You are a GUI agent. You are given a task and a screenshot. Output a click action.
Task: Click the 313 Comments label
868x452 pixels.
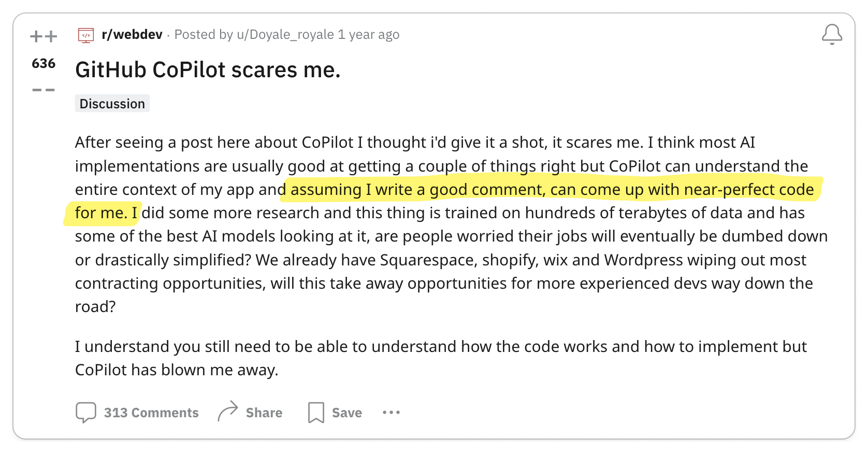151,413
